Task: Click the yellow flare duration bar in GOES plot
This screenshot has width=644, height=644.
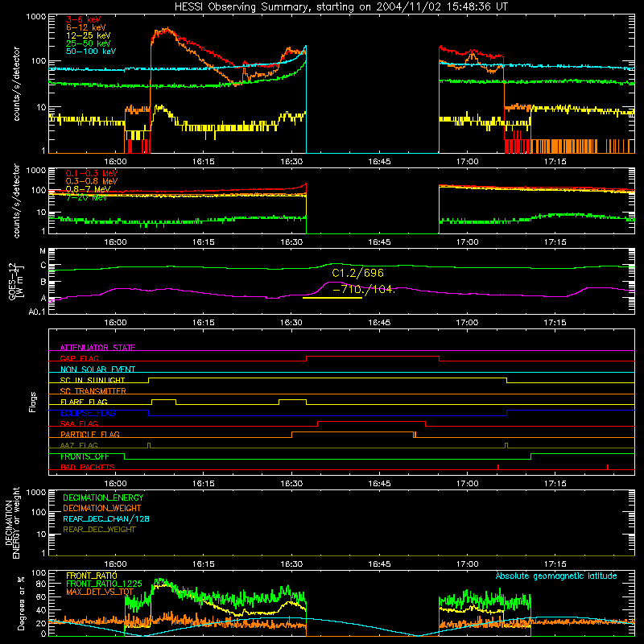Action: (332, 298)
